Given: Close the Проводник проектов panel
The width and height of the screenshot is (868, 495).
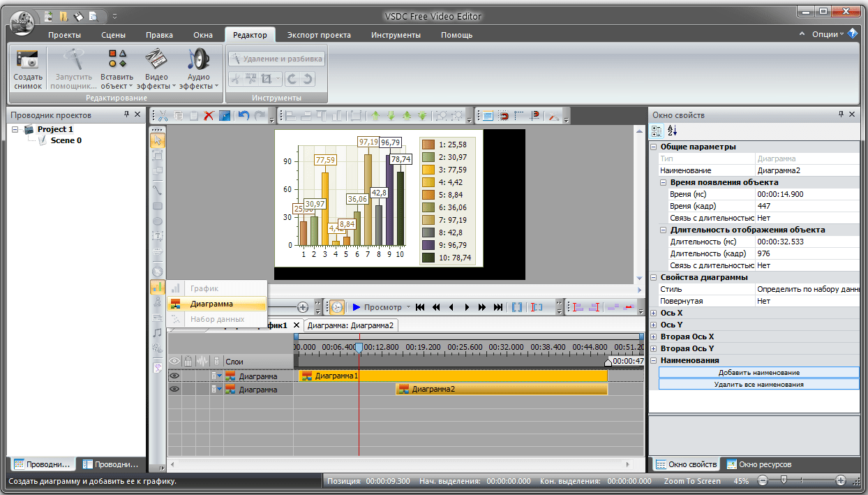Looking at the screenshot, I should pos(137,114).
